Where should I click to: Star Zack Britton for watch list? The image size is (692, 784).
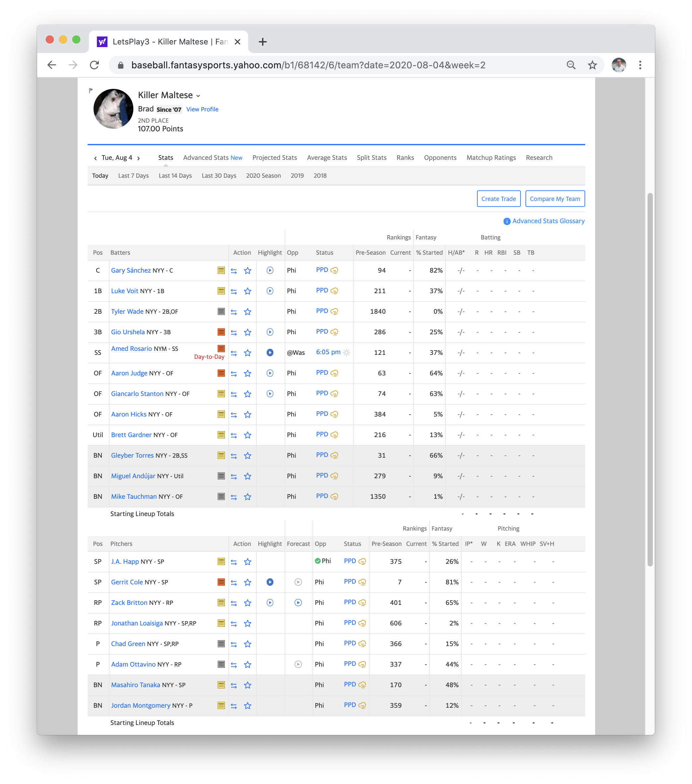tap(248, 603)
